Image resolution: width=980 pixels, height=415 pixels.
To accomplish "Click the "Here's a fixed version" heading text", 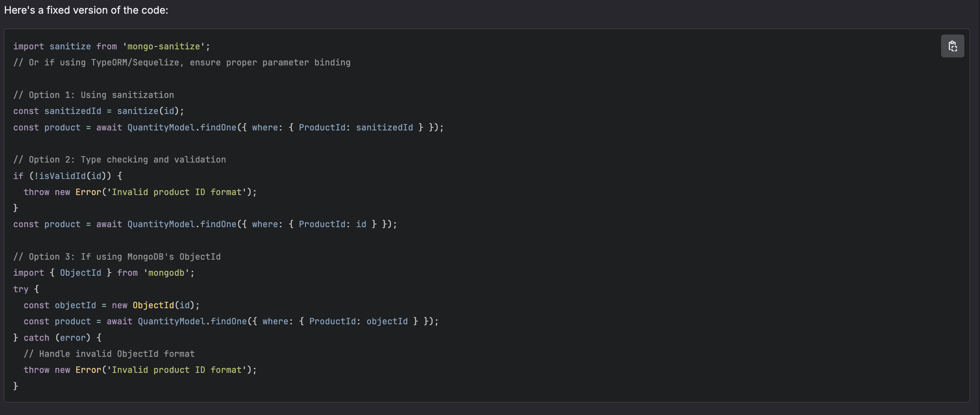I will (x=86, y=10).
